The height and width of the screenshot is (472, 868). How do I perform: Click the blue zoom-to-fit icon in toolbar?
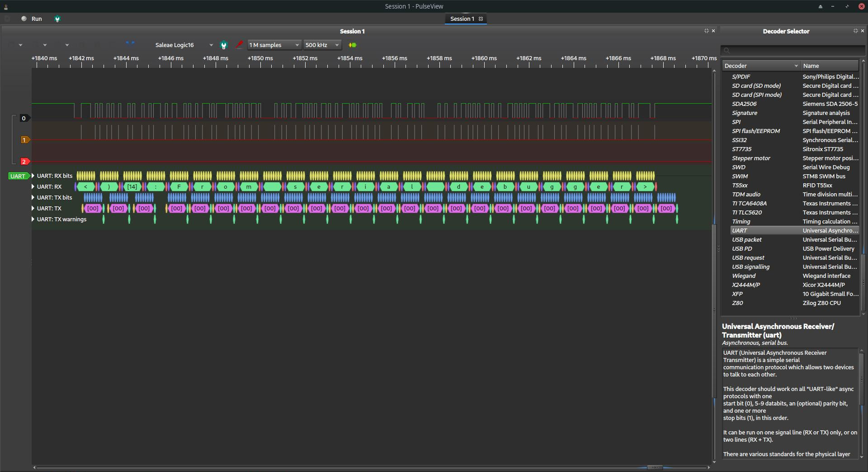(130, 45)
